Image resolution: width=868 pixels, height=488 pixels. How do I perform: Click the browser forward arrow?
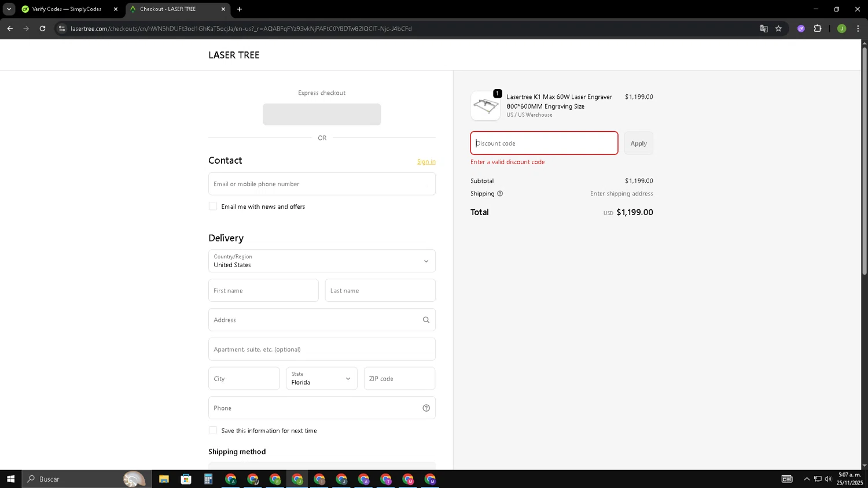click(x=26, y=28)
